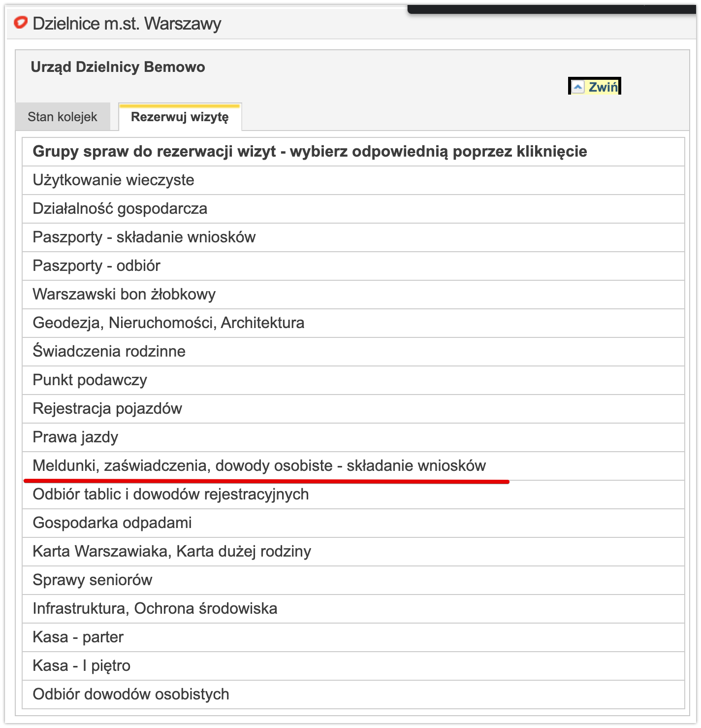The width and height of the screenshot is (701, 728).
Task: Select Meldunki, zaświadczenia, dowody osobiste - składanie wniosków
Action: pos(353,466)
